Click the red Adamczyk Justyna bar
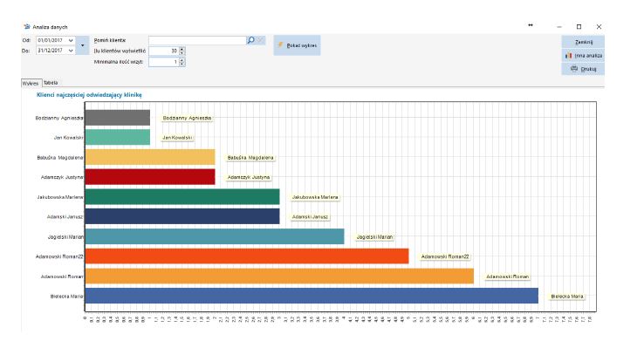Image resolution: width=644 pixels, height=348 pixels. [150, 177]
